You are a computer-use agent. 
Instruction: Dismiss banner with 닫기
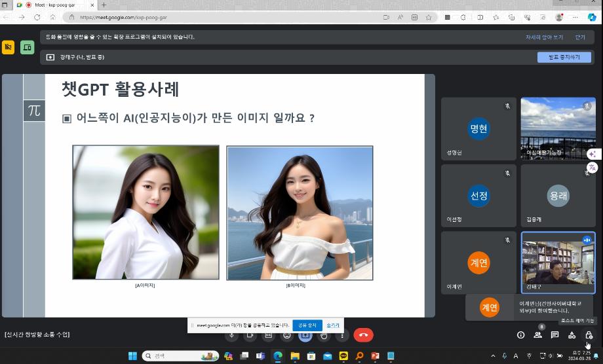580,37
